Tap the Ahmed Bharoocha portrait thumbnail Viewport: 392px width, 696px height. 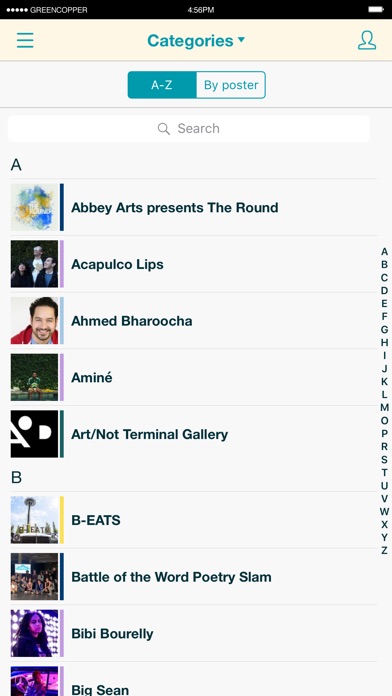tap(35, 320)
